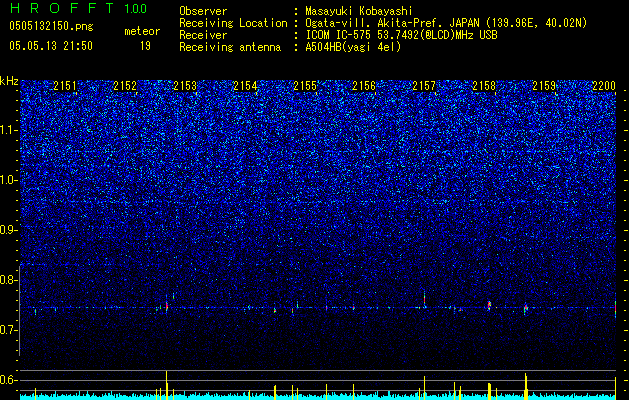The width and height of the screenshot is (629, 400).
Task: Click the Receiving Location label
Action: pyautogui.click(x=233, y=23)
